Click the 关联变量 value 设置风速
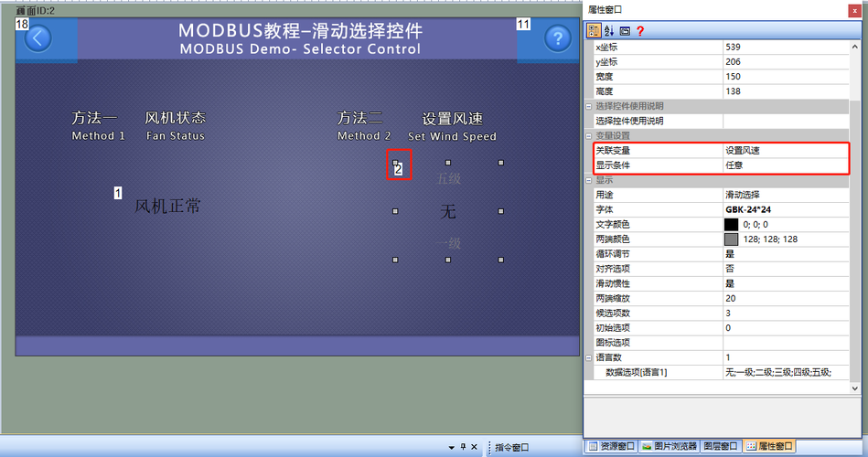 click(786, 151)
